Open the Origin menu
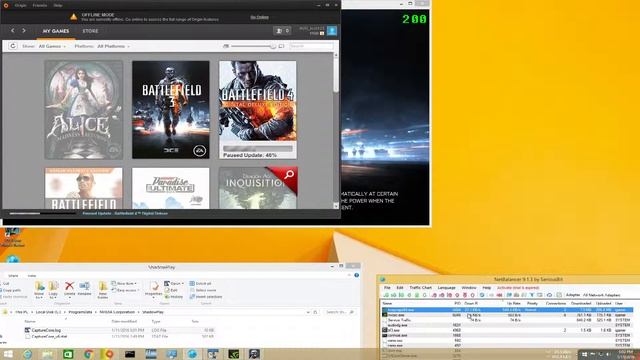The height and width of the screenshot is (360, 640). click(x=20, y=5)
